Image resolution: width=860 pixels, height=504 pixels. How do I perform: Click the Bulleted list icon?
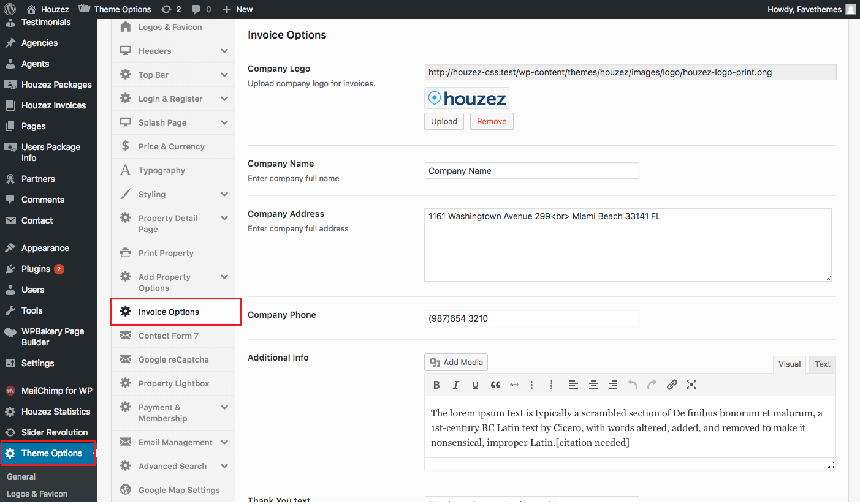coord(535,385)
